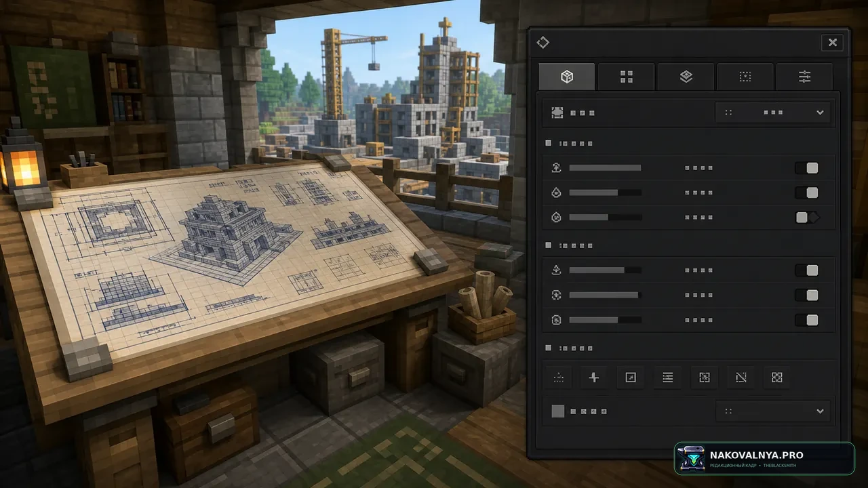Close the settings panel with X
The height and width of the screenshot is (488, 868).
pyautogui.click(x=833, y=43)
